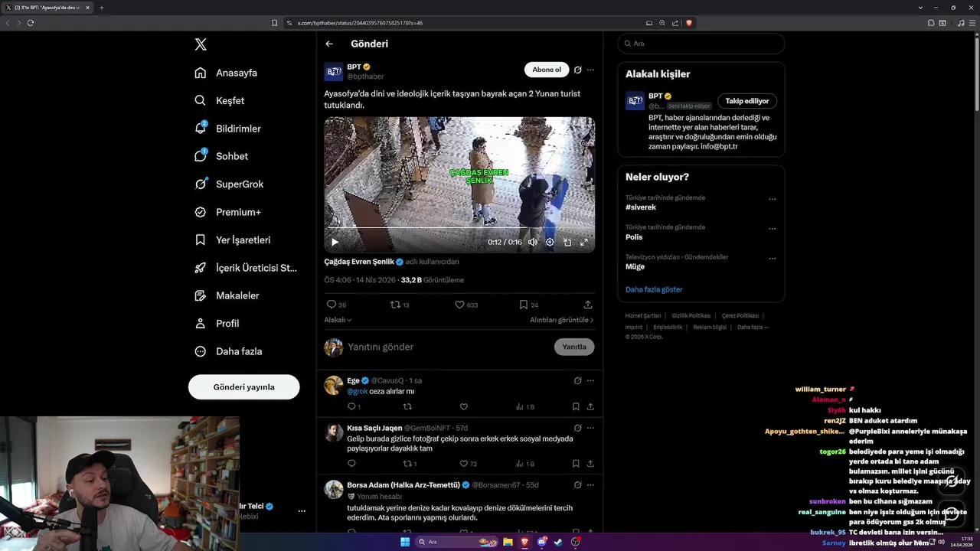Open Yer İşaretleri bookmarks page
980x551 pixels.
pyautogui.click(x=232, y=240)
